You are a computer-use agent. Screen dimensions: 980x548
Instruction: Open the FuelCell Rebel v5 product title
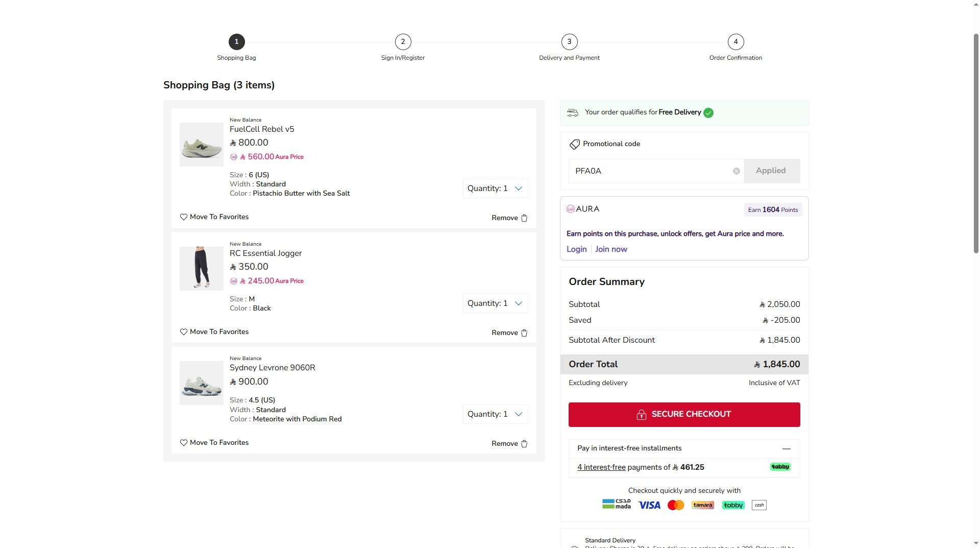click(262, 129)
